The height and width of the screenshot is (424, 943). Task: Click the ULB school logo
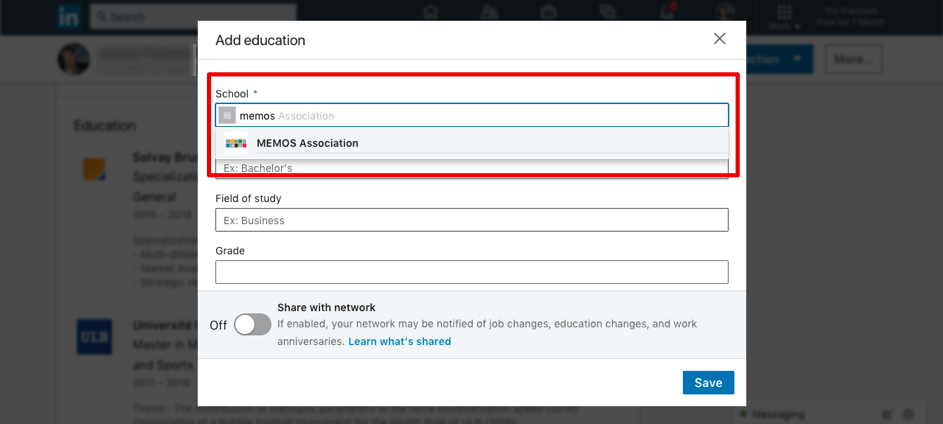94,336
